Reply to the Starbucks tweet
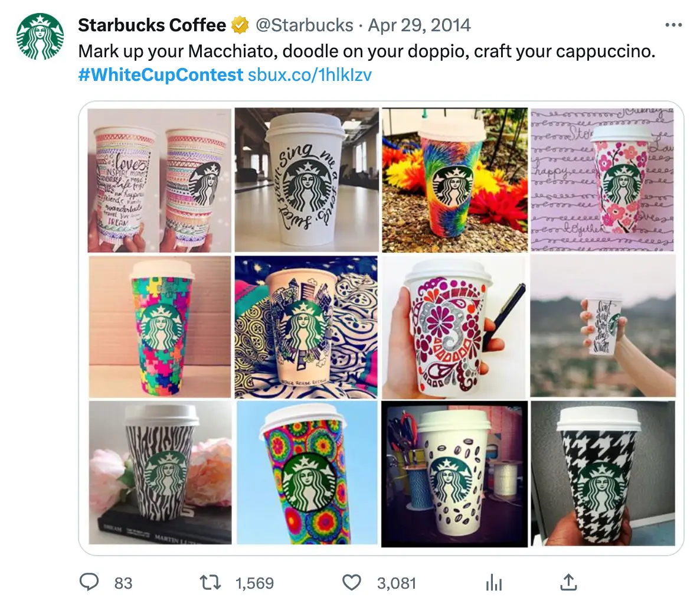The width and height of the screenshot is (700, 607). [89, 583]
